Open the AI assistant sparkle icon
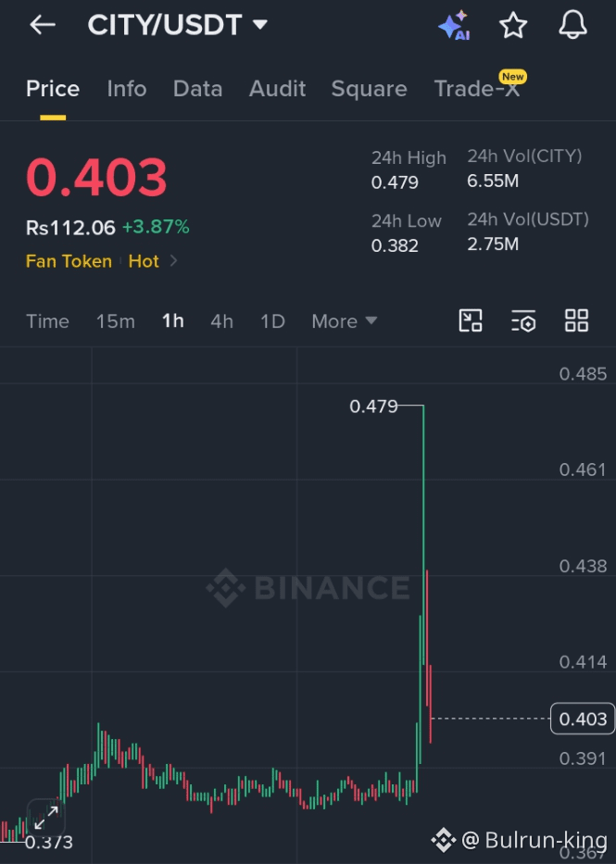The width and height of the screenshot is (616, 864). click(x=454, y=25)
